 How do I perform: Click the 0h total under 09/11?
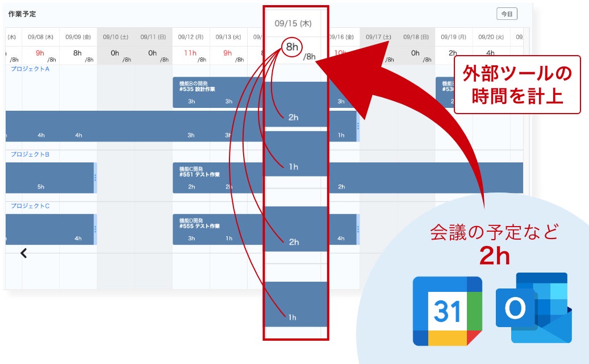[x=153, y=53]
